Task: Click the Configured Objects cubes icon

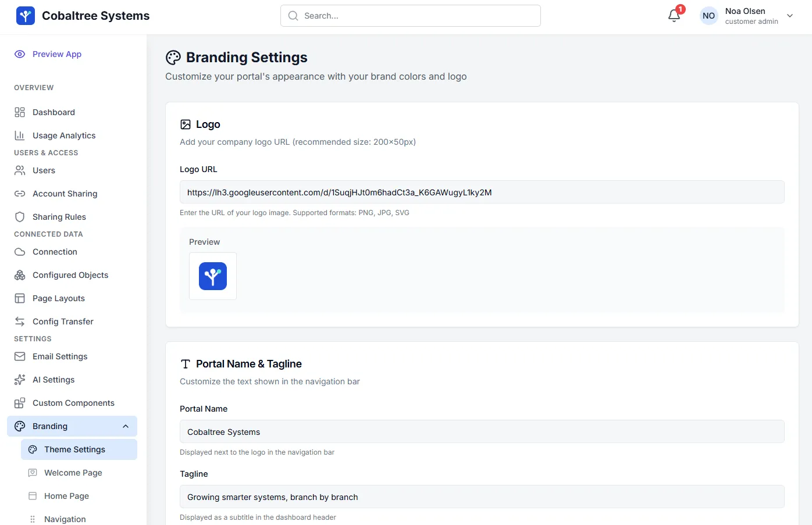Action: [20, 275]
